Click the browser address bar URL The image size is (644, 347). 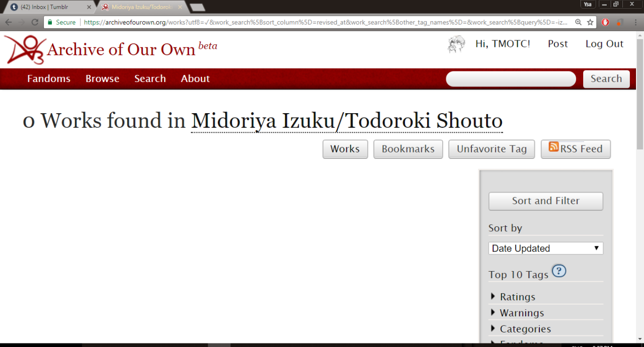[x=326, y=22]
